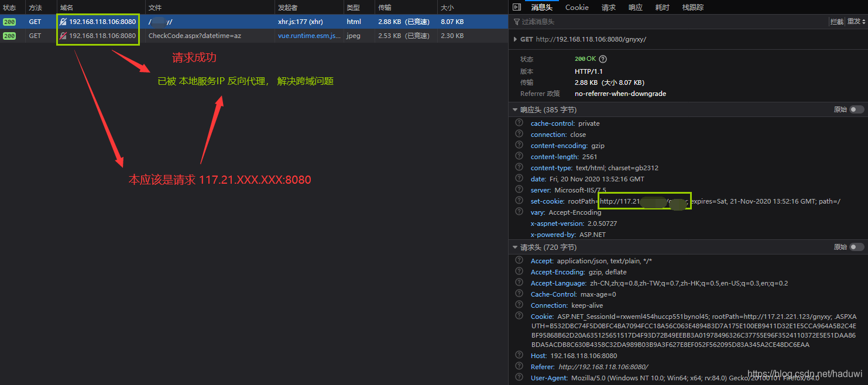Open the vue.runtime.esm.js initiator link

click(x=309, y=36)
